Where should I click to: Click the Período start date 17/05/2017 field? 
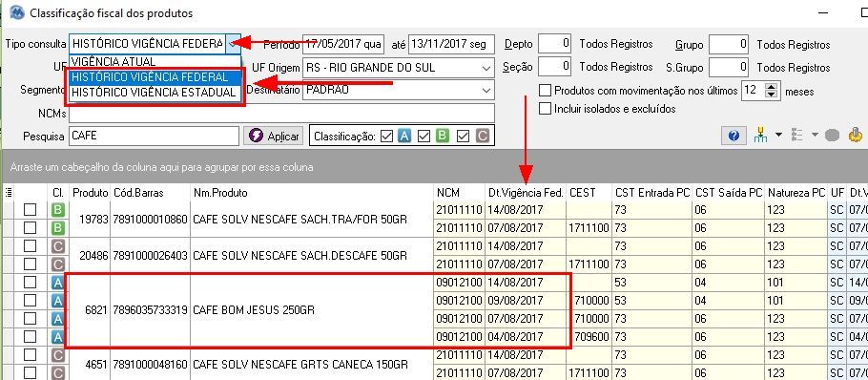pyautogui.click(x=343, y=44)
